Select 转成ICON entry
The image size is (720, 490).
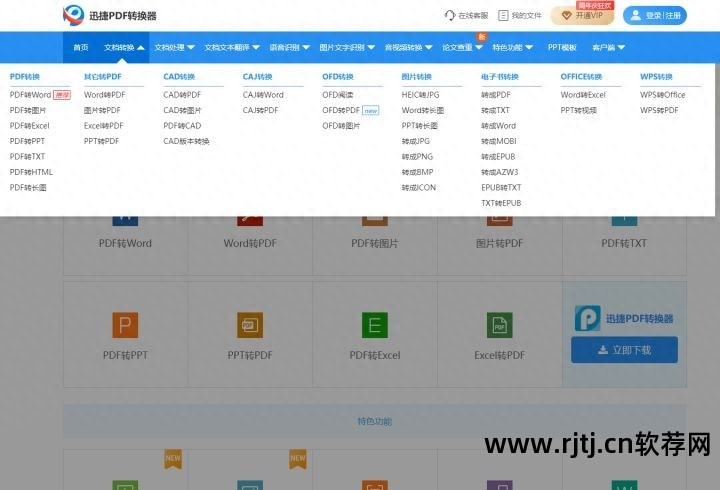coord(418,187)
